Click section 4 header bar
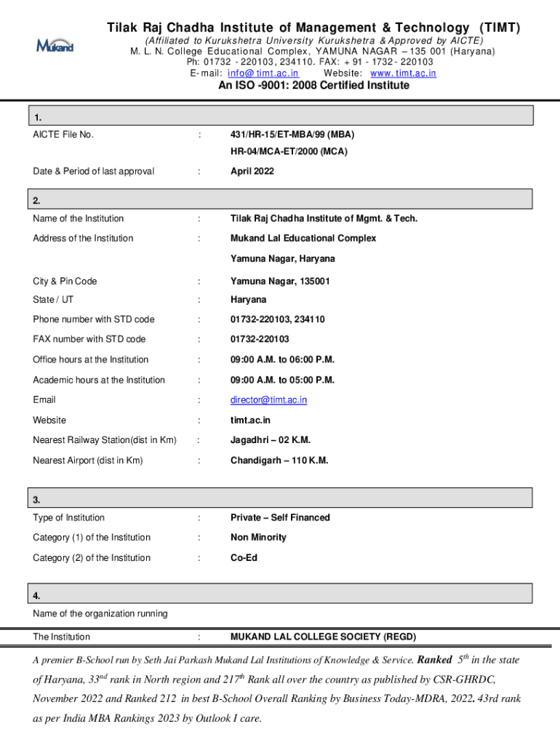Image resolution: width=560 pixels, height=745 pixels. tap(281, 595)
